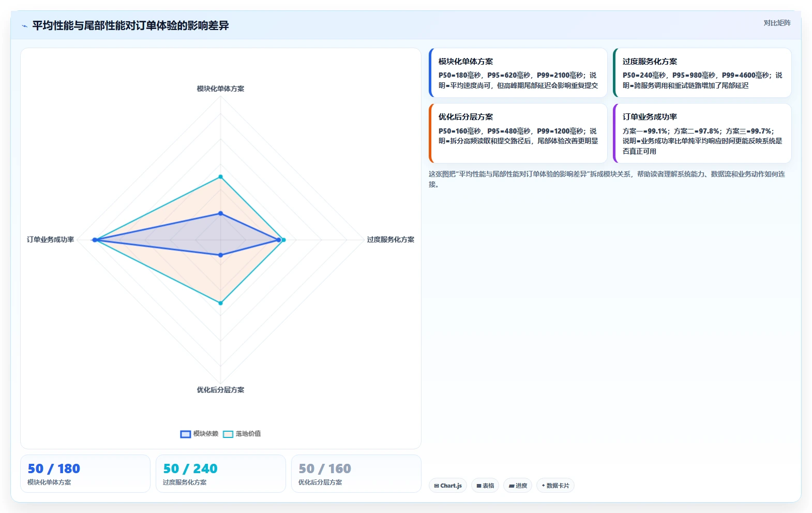Screen dimensions: 812x513
Task: Toggle the 模块依赖 legend swatch
Action: coord(186,434)
